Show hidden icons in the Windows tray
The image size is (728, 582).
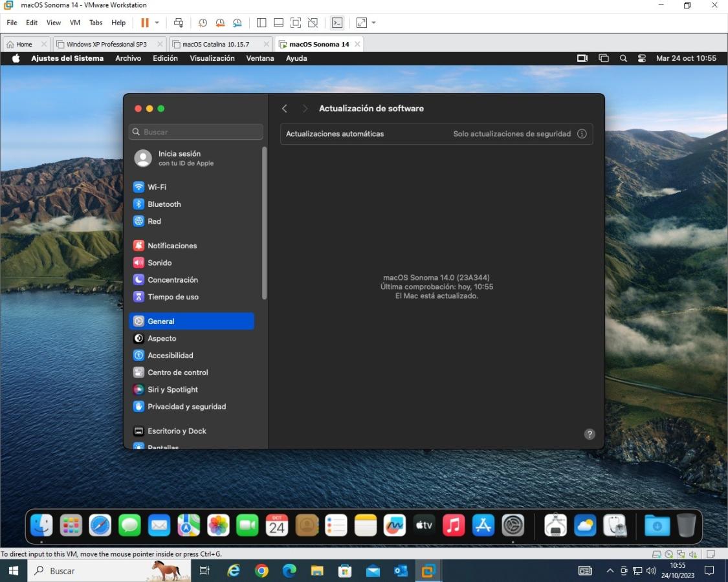(610, 571)
